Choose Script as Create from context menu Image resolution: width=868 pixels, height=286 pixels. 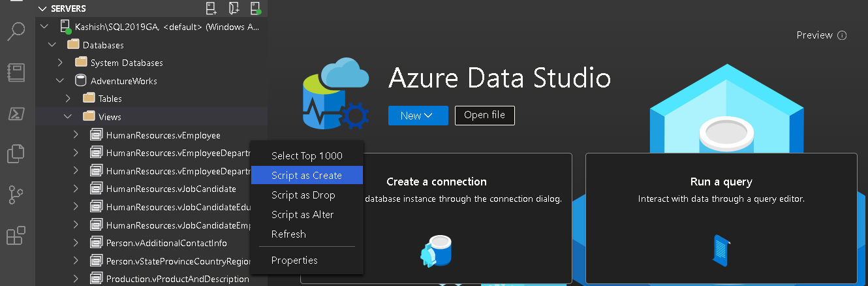(306, 175)
